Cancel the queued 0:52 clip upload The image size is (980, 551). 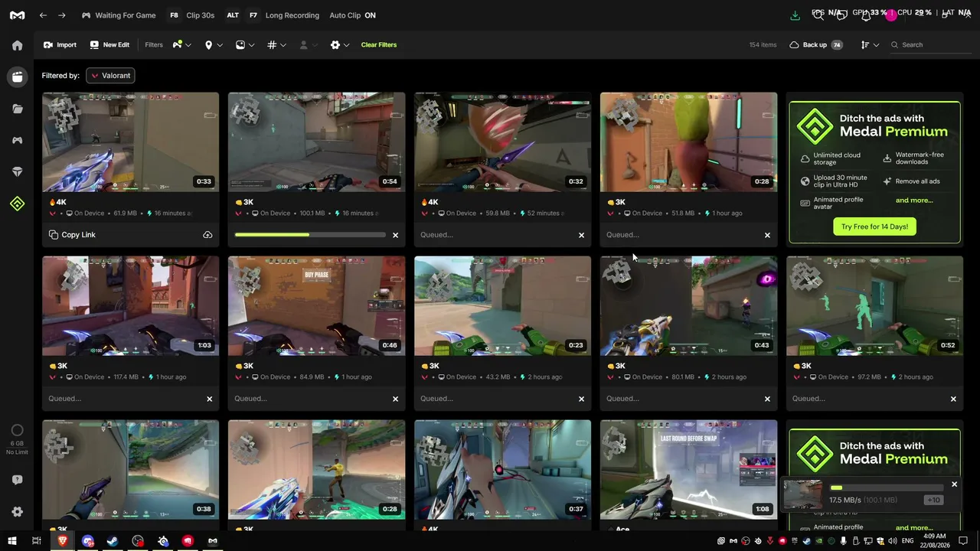pyautogui.click(x=953, y=399)
